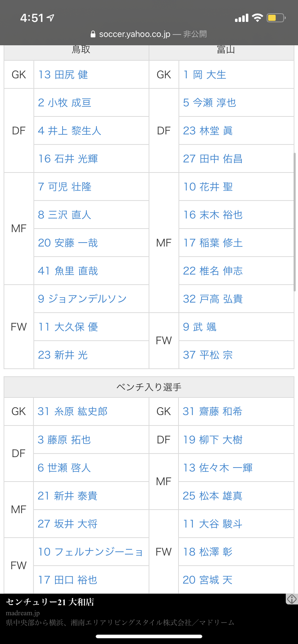The height and width of the screenshot is (644, 298).
Task: Open 31 糸原 紘史郎 bench goalkeeper
Action: (x=73, y=411)
